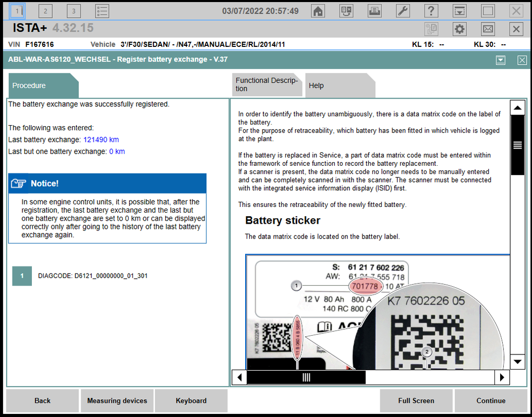Click the horizontal scrollbar thumb
The width and height of the screenshot is (532, 417).
[x=306, y=377]
